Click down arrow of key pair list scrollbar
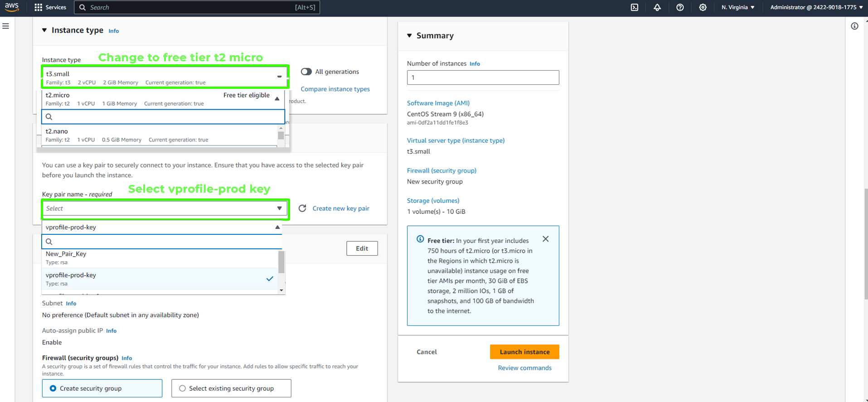This screenshot has height=402, width=868. pos(281,291)
